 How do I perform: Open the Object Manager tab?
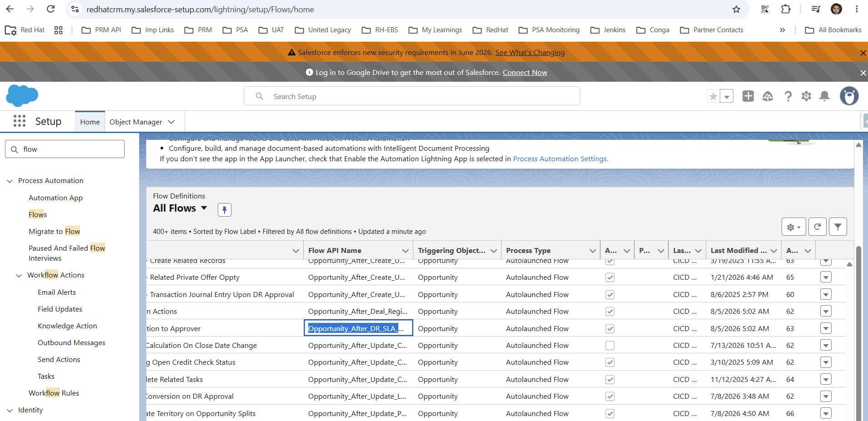[135, 122]
